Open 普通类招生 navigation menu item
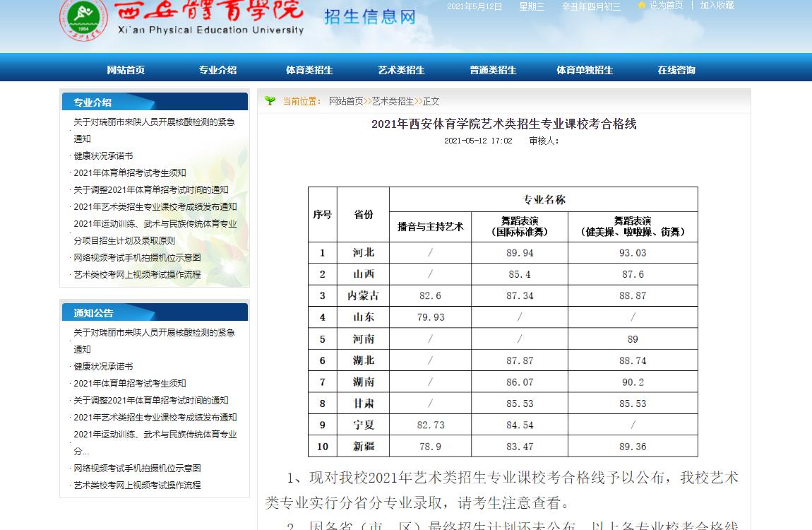The image size is (812, 530). pyautogui.click(x=493, y=70)
